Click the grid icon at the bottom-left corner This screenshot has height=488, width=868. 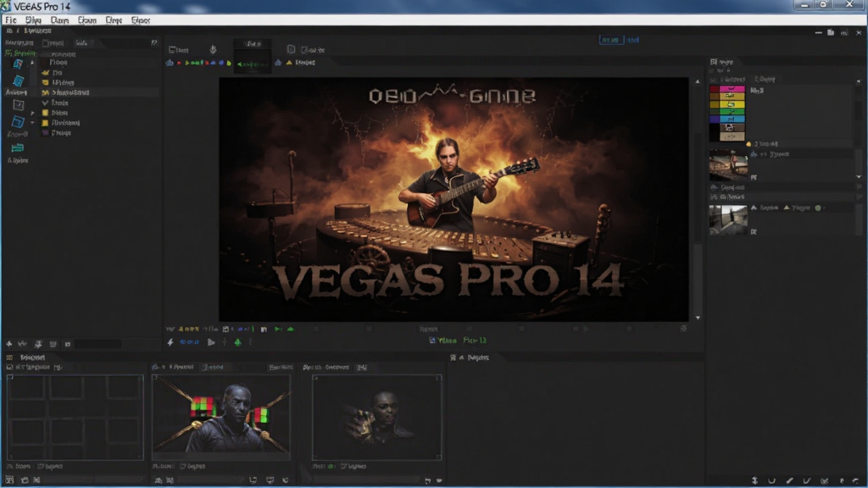(9, 480)
